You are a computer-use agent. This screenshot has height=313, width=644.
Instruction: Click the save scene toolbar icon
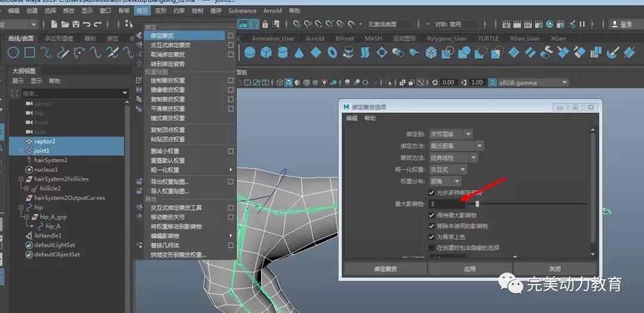76,24
